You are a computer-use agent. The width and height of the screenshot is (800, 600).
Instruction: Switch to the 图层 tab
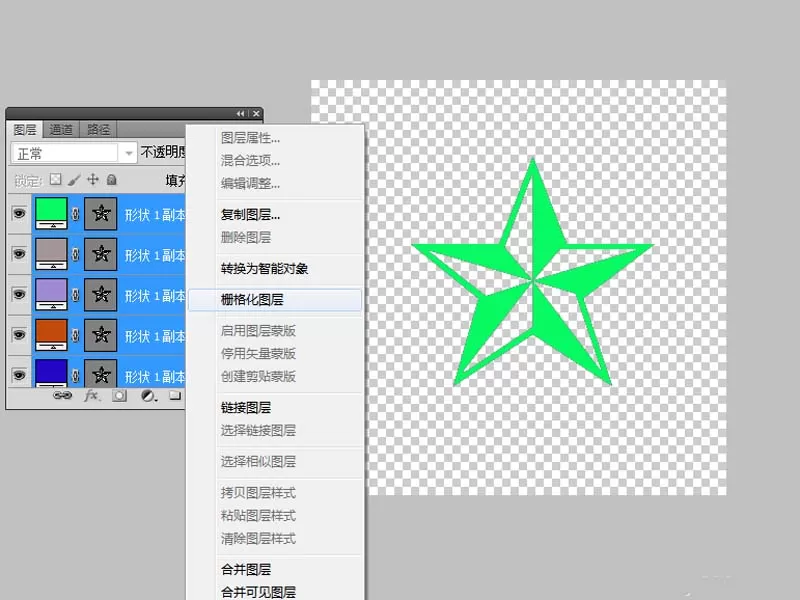[x=25, y=130]
